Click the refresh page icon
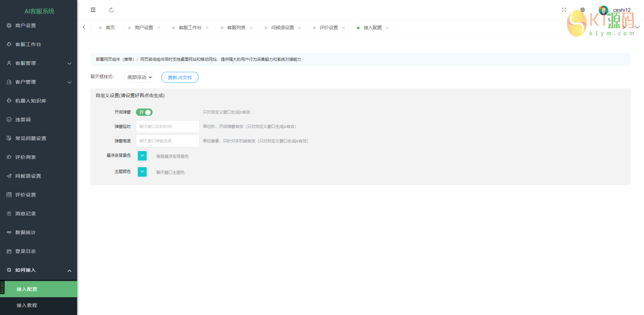The width and height of the screenshot is (644, 315). click(x=111, y=10)
